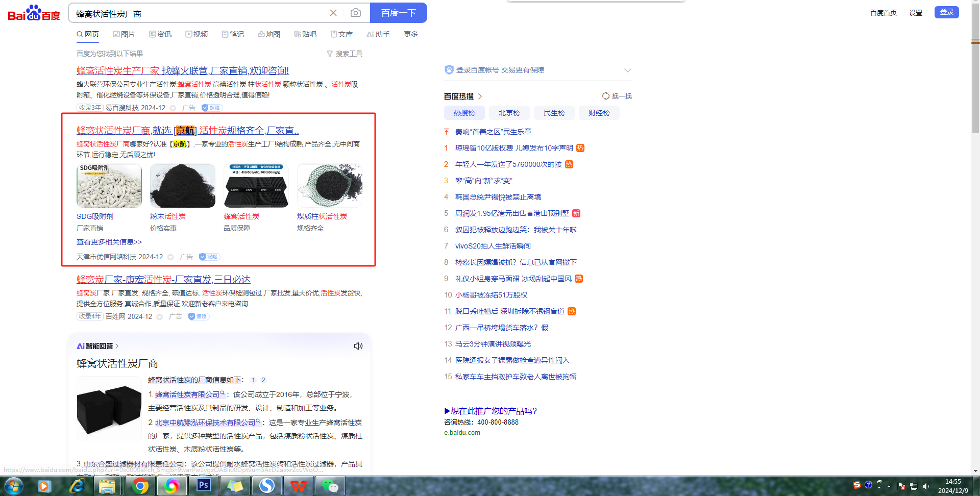Open the e.baidu.com promotion link
The height and width of the screenshot is (496, 980).
[462, 433]
